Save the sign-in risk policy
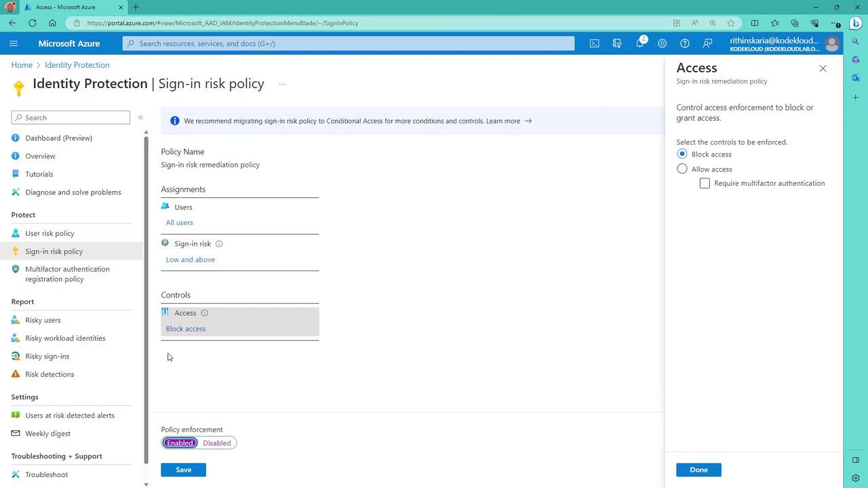The image size is (868, 488). [x=183, y=470]
